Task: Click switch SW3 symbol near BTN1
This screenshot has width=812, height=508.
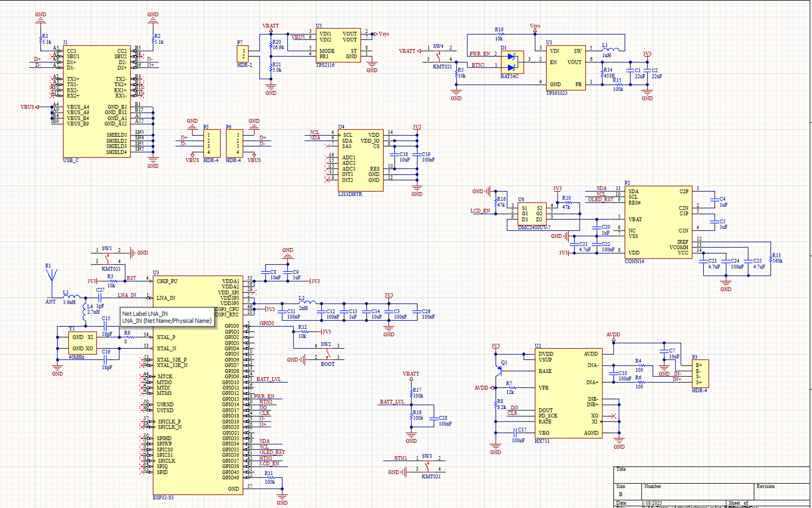Action: point(428,466)
